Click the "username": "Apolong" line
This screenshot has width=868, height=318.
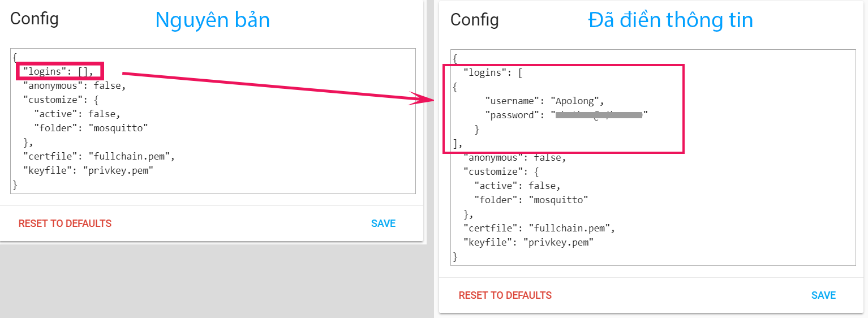pyautogui.click(x=544, y=101)
